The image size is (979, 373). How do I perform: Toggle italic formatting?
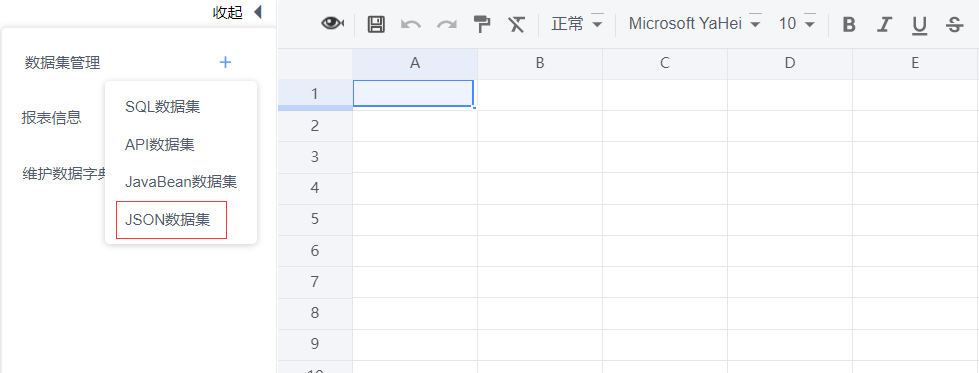(x=883, y=24)
